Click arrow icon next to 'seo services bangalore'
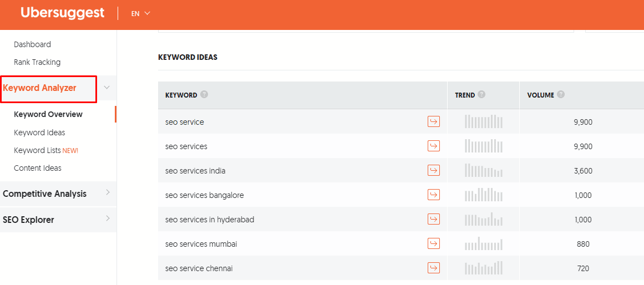 (x=434, y=195)
